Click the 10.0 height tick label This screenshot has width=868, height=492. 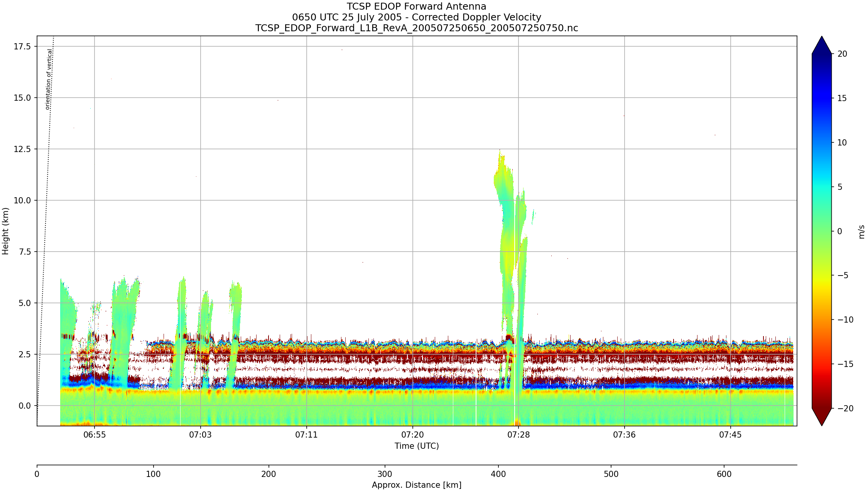[22, 201]
